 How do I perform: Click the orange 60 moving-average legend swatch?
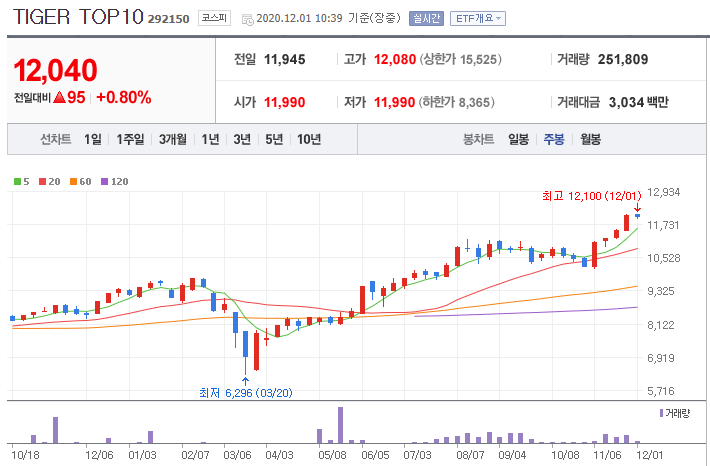[73, 182]
